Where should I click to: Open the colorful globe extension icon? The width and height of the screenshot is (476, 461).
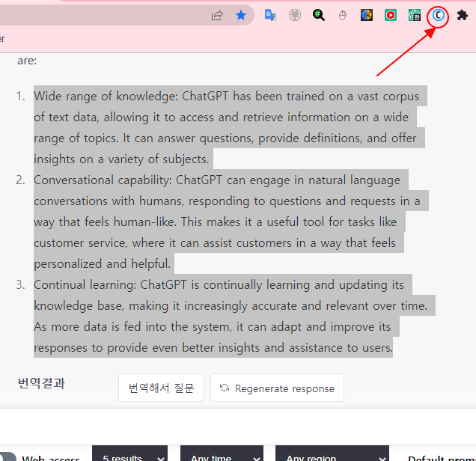367,15
